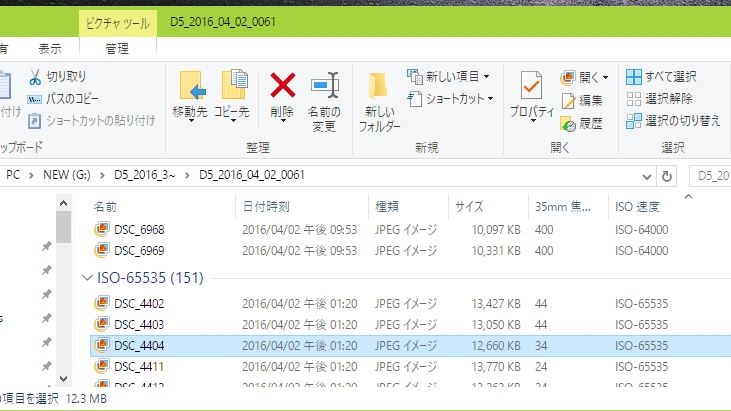
Task: Click the DSC_4403 file icon
Action: (x=102, y=324)
